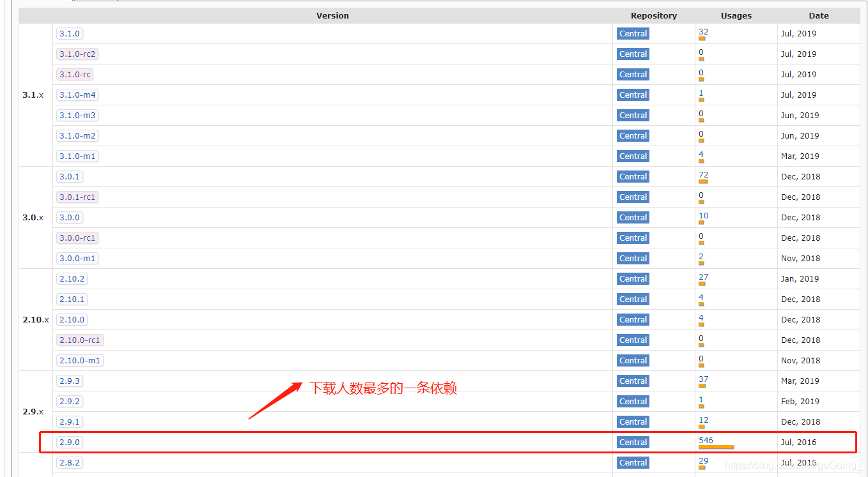Click date Jan, 2019 in 2.10.2 row

pos(800,279)
